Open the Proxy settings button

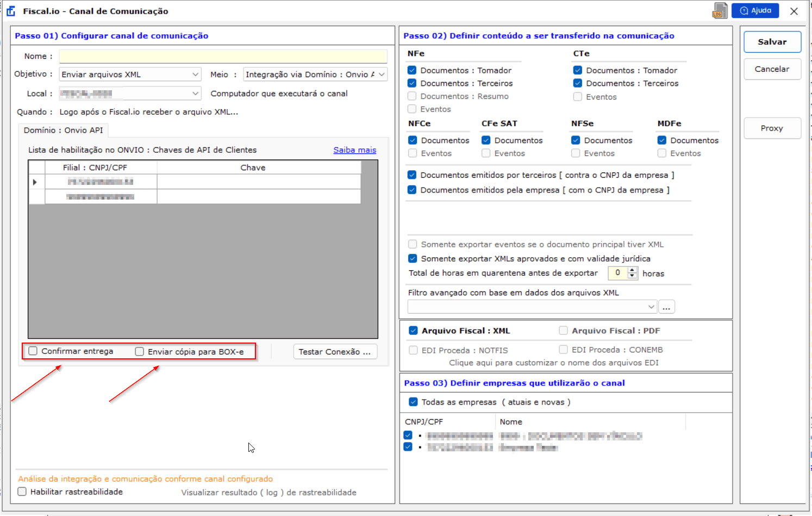pos(772,128)
